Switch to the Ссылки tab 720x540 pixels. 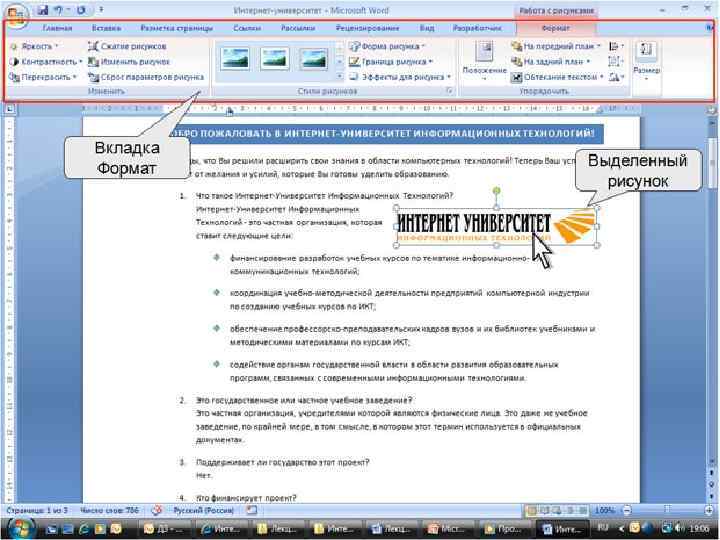(x=247, y=28)
